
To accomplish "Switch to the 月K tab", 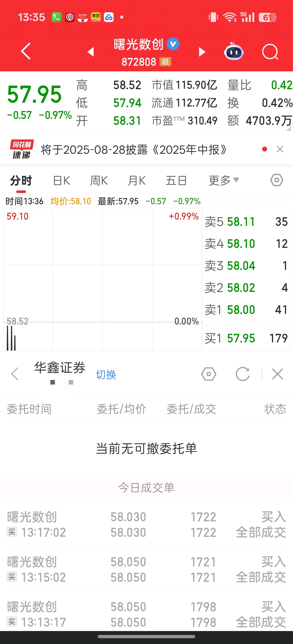I will click(137, 180).
